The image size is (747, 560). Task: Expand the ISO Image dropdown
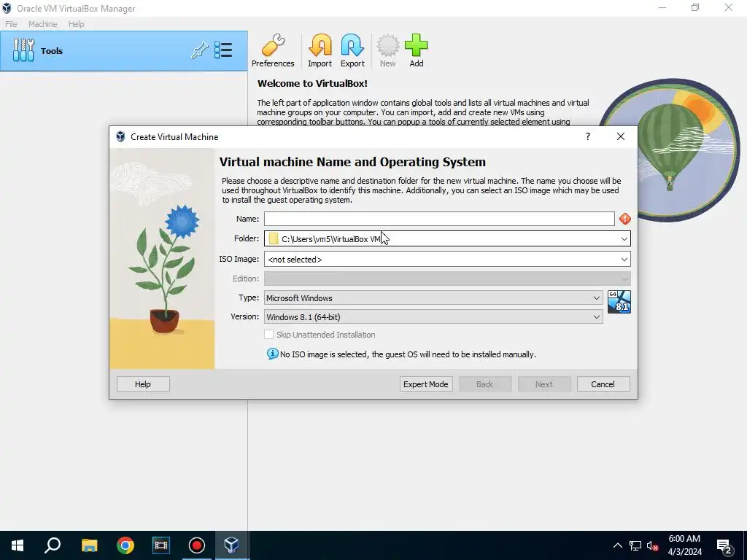624,259
